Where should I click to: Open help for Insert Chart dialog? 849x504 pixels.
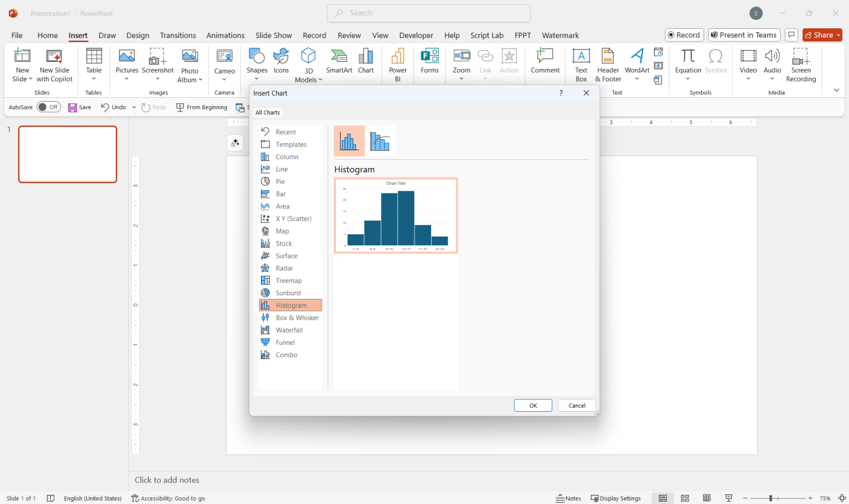560,93
